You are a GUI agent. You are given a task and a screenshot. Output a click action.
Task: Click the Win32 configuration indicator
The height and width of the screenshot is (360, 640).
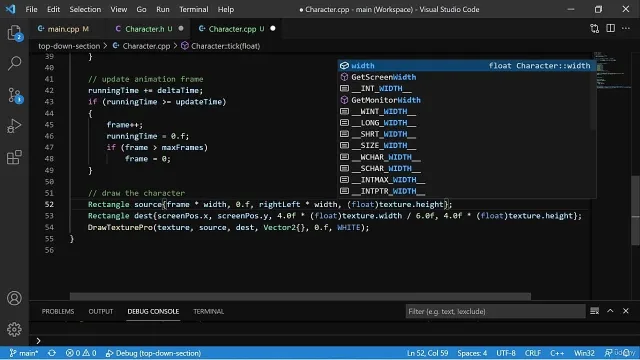point(584,353)
